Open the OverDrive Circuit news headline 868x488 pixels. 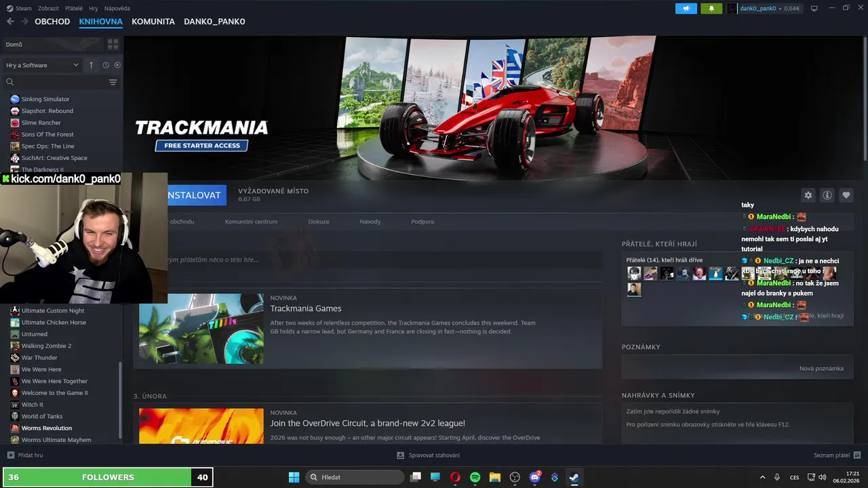coord(368,423)
